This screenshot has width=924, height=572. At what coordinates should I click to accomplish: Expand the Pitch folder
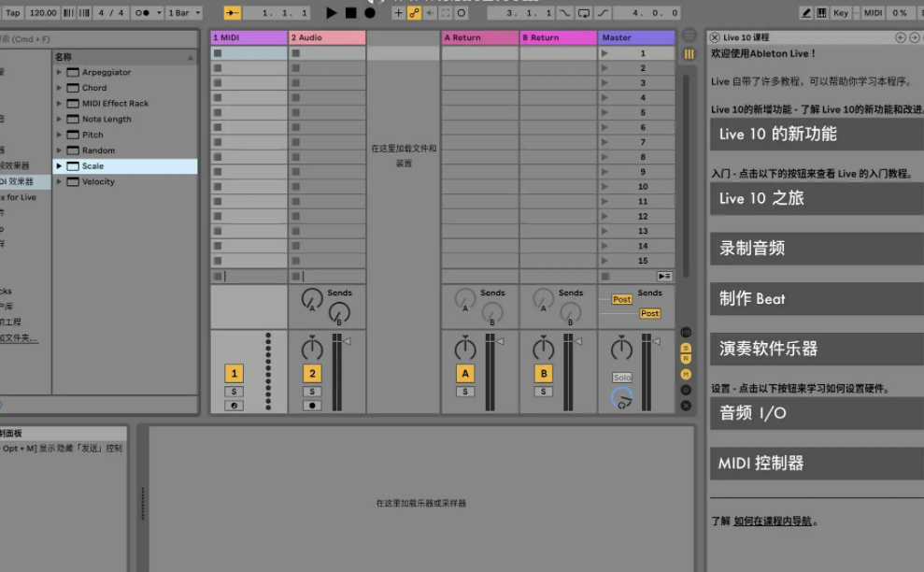[59, 135]
